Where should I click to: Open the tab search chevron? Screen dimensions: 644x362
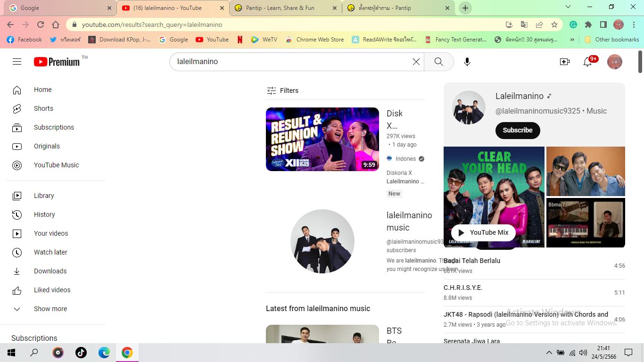pos(568,7)
